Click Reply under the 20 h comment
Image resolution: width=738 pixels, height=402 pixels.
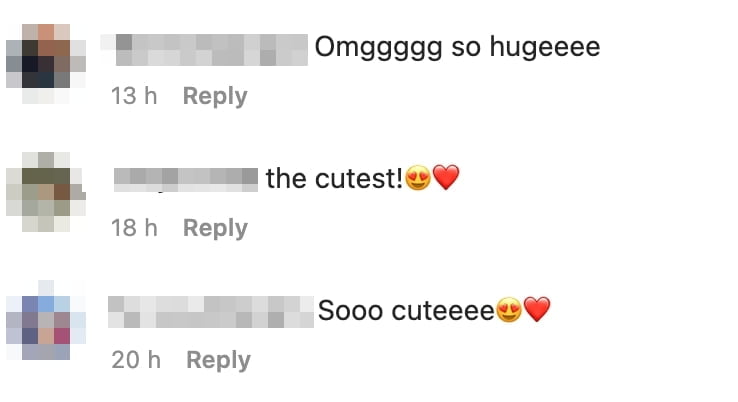tap(218, 360)
